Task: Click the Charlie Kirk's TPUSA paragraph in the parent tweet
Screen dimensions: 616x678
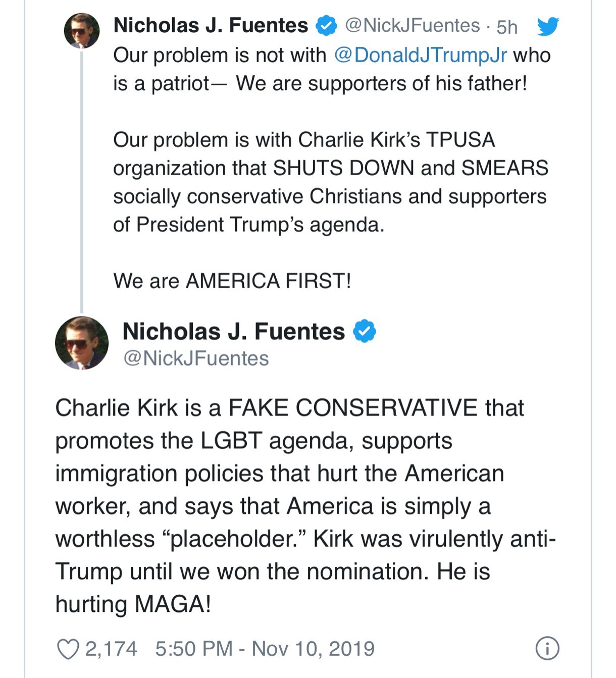Action: 329,182
